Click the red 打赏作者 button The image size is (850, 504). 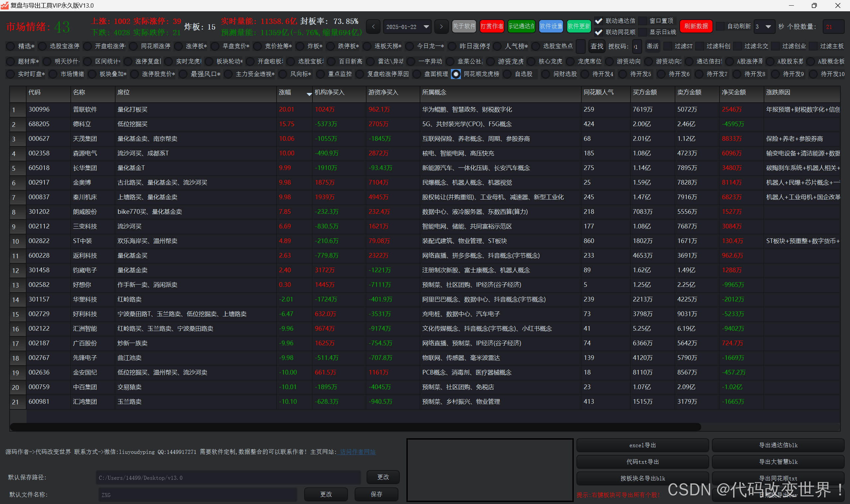tap(492, 26)
